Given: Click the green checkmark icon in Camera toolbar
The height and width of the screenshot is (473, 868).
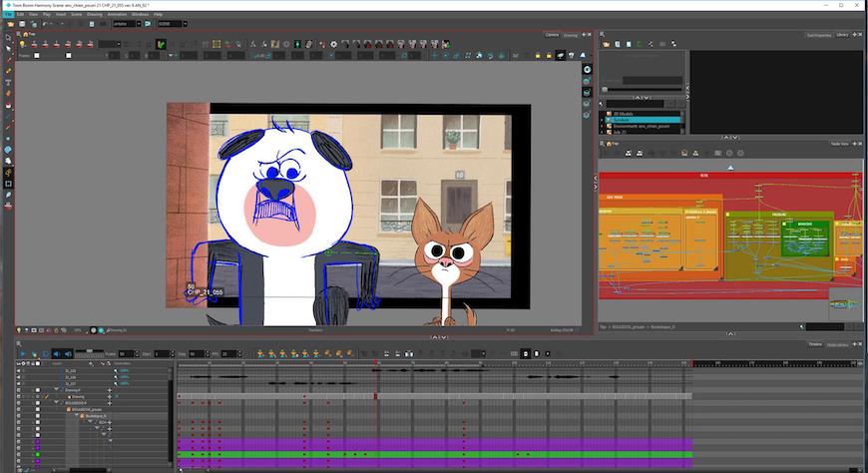Looking at the screenshot, I should coord(161,44).
